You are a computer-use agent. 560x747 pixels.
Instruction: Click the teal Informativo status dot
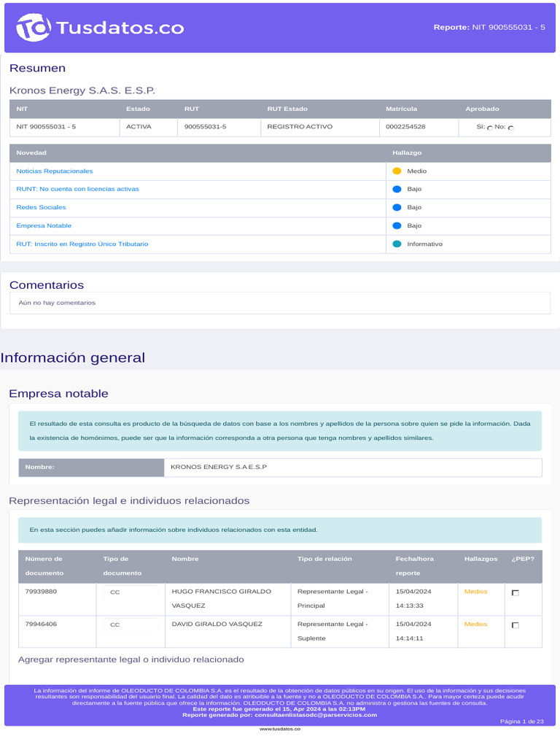[x=397, y=244]
